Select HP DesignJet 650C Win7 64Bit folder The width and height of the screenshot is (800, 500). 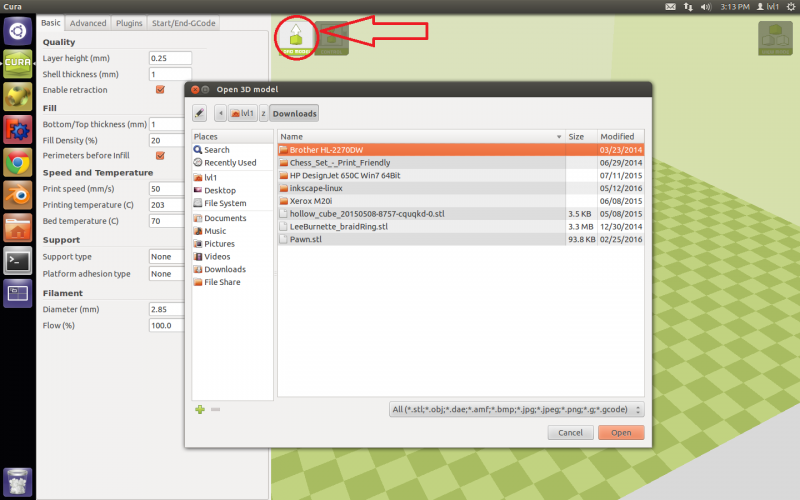(x=461, y=176)
